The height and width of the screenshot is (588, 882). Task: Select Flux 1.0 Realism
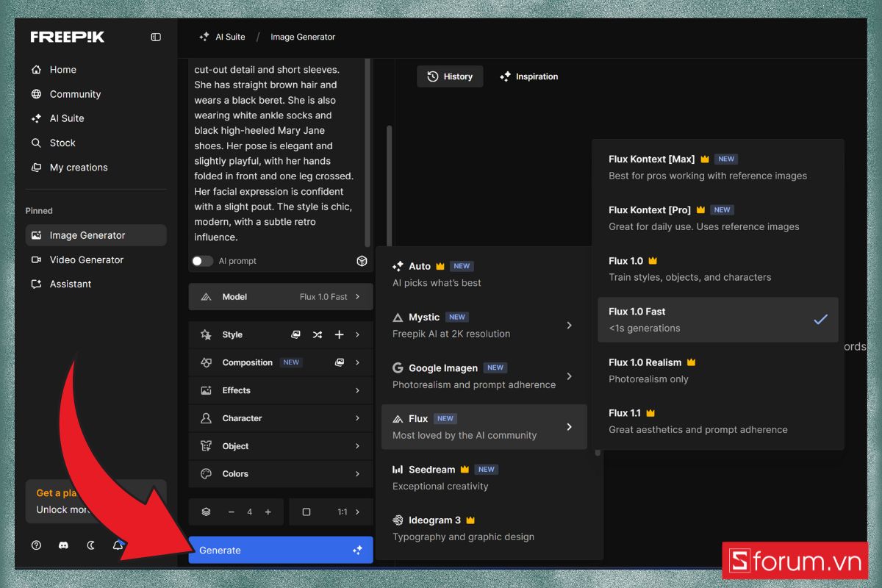point(718,370)
